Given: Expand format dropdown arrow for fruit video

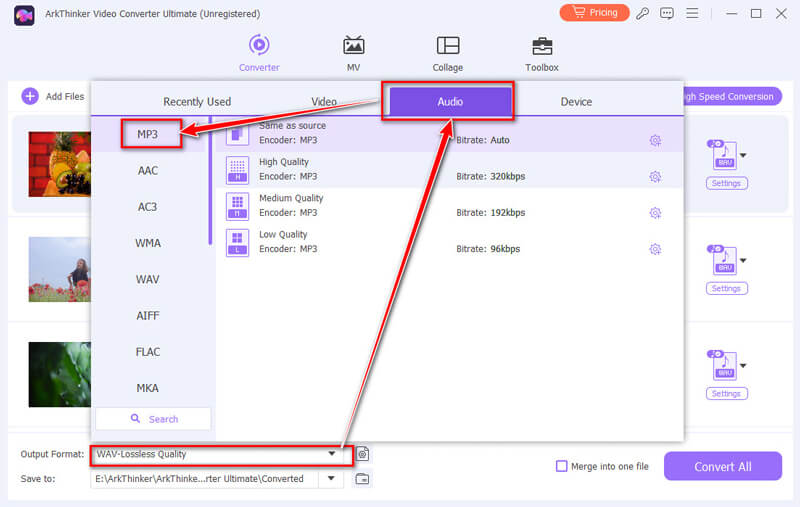Looking at the screenshot, I should (743, 155).
